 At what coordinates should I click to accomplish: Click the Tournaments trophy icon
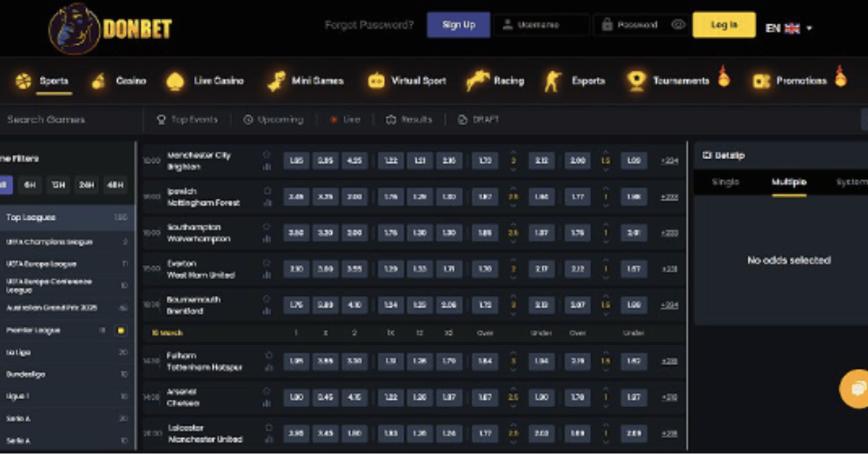point(637,81)
